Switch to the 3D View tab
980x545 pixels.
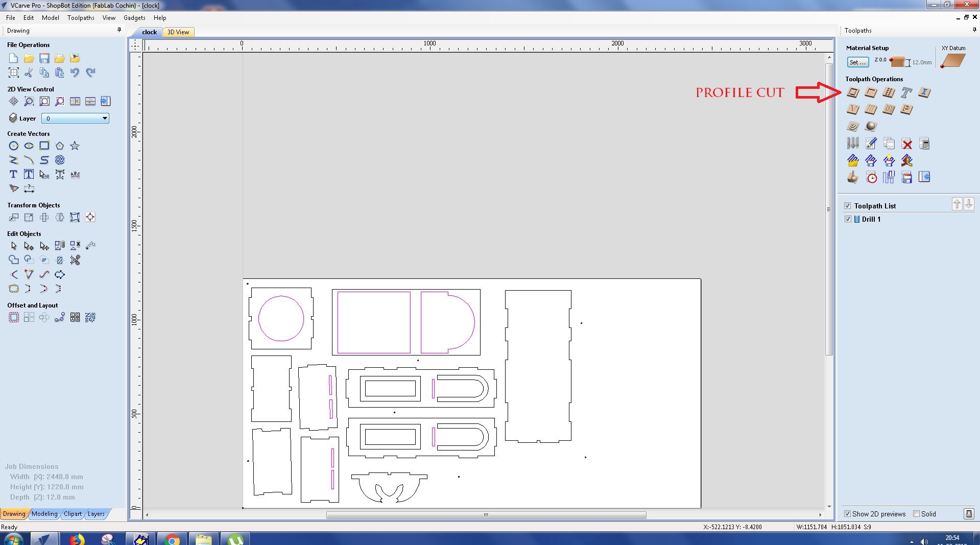[x=178, y=32]
